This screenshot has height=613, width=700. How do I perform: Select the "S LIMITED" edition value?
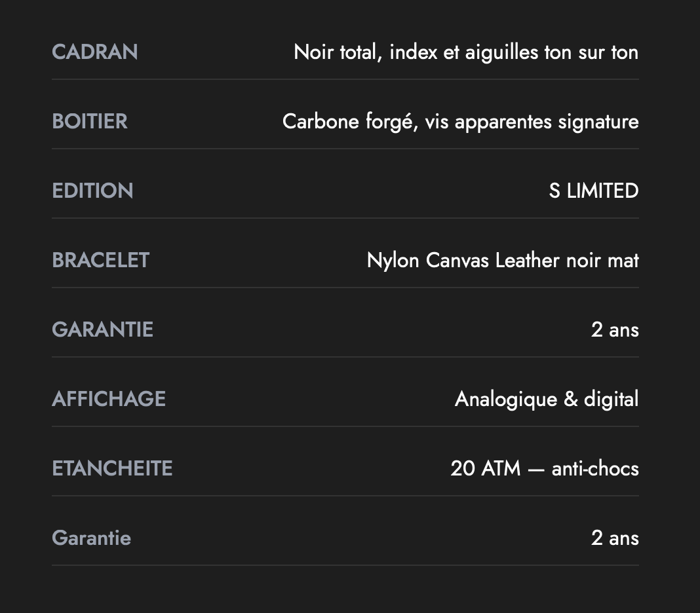(x=593, y=191)
